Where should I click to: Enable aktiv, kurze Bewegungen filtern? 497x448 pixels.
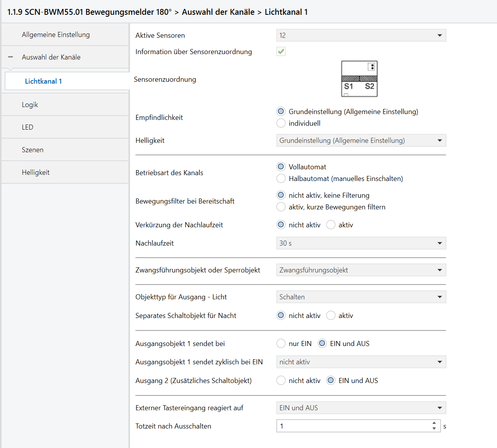281,207
